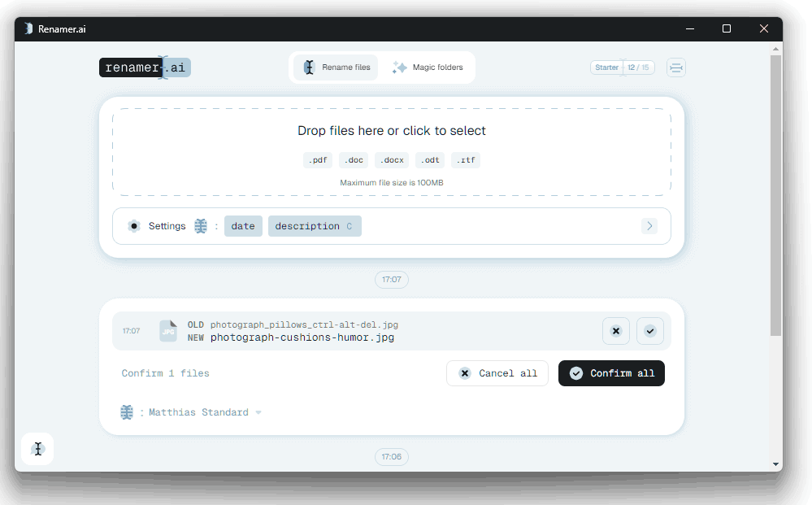Minimize the Renamer.ai window

tap(690, 29)
